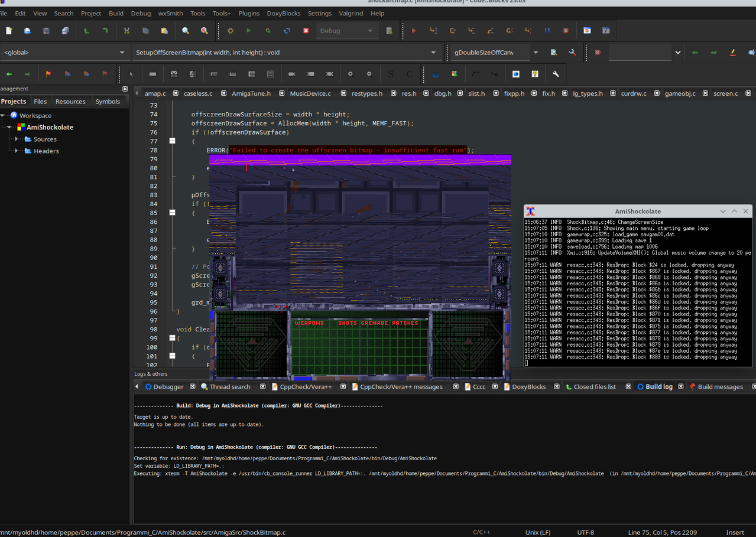Click GRENADE in the game window
Image resolution: width=756 pixels, height=537 pixels.
pos(374,323)
